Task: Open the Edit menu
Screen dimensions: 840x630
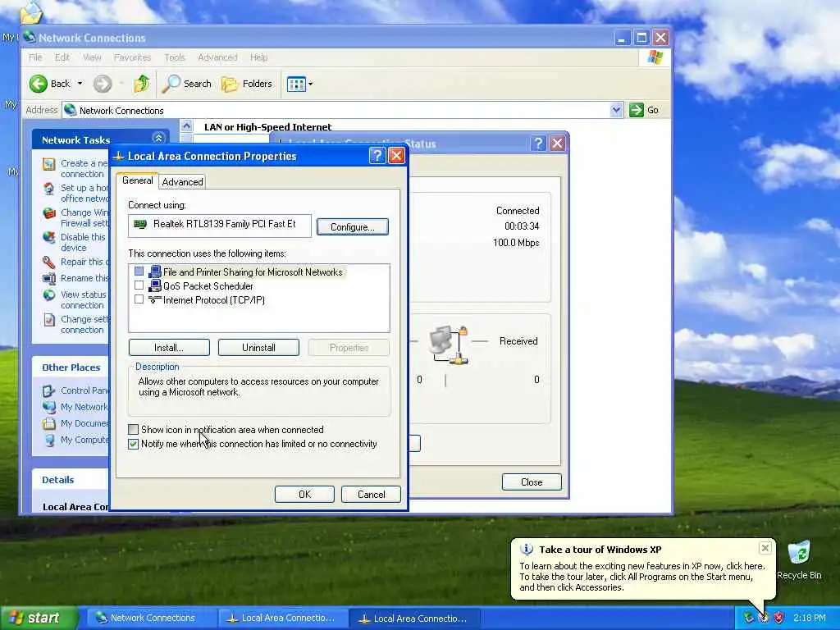Action: pos(62,57)
